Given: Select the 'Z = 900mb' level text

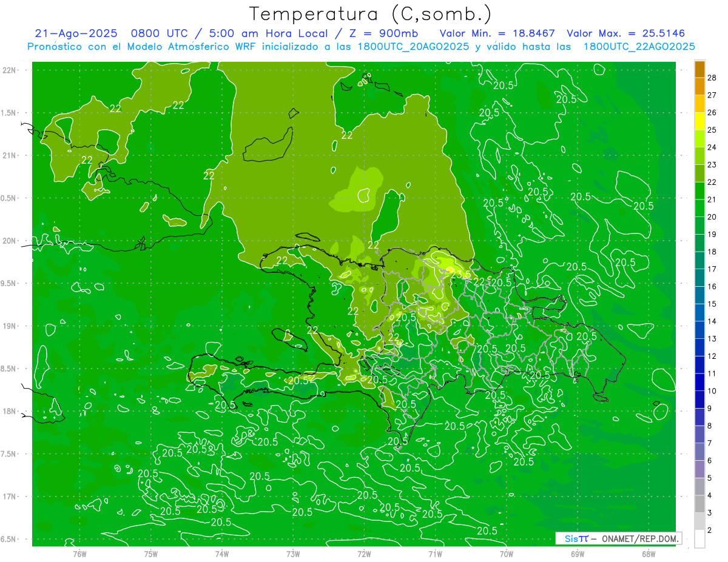Looking at the screenshot, I should [x=383, y=33].
